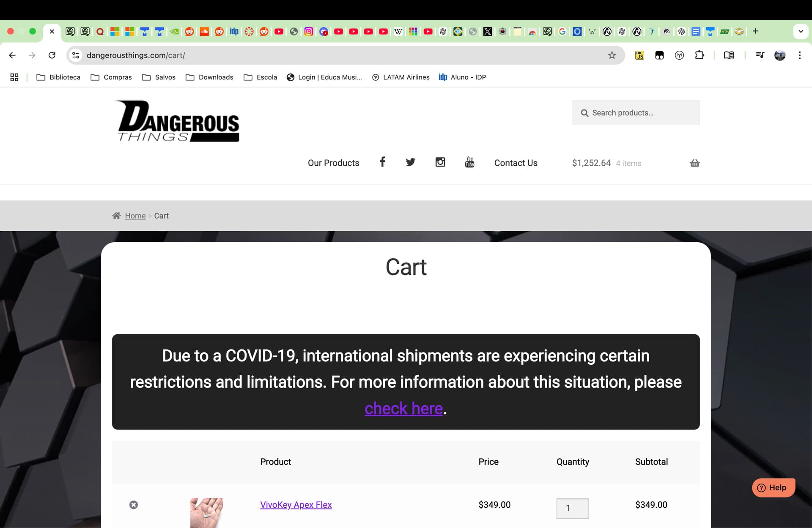The height and width of the screenshot is (528, 812).
Task: Click the Search products field
Action: pyautogui.click(x=636, y=113)
